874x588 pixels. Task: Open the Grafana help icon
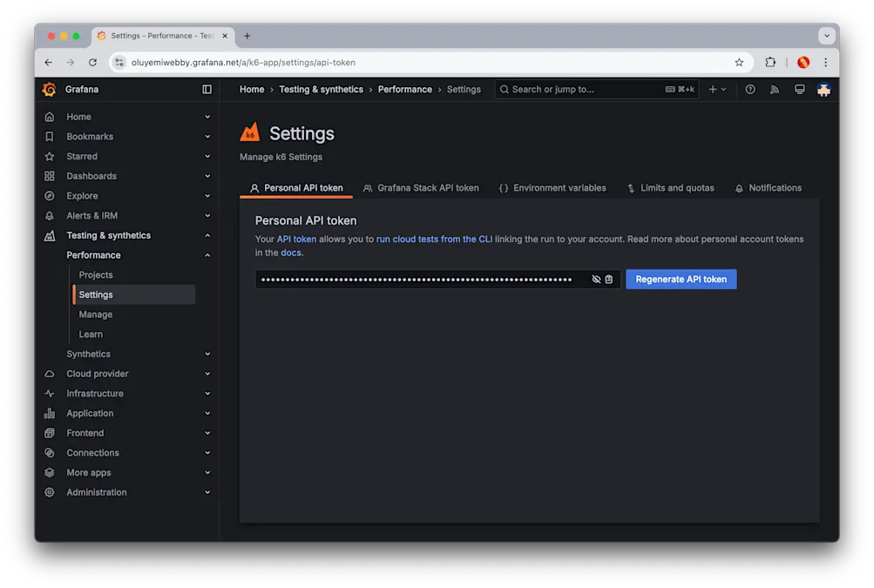pyautogui.click(x=749, y=89)
